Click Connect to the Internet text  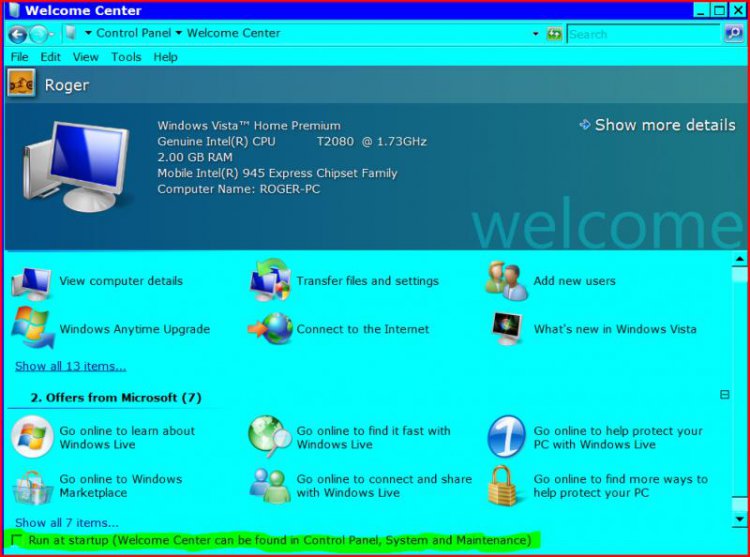363,329
